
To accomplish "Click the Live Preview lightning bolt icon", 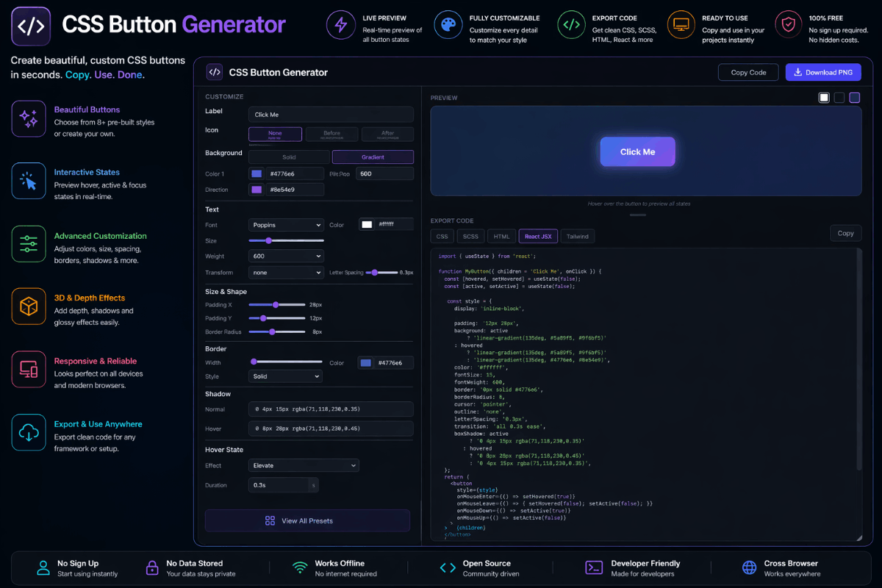I will (340, 24).
